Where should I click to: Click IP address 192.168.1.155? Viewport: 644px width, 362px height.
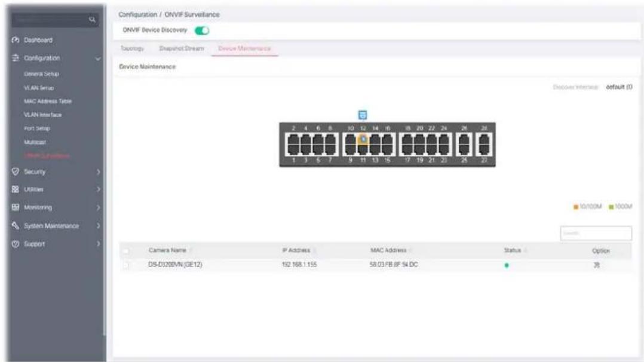pyautogui.click(x=299, y=265)
